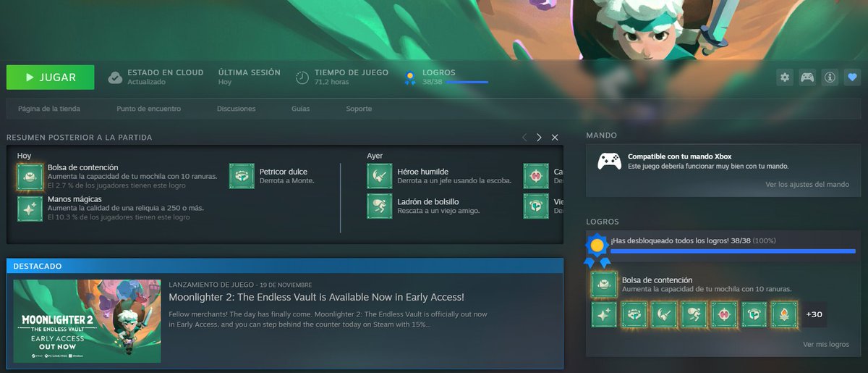The image size is (868, 373).
Task: Click the DESTACADO banner header
Action: pos(284,266)
